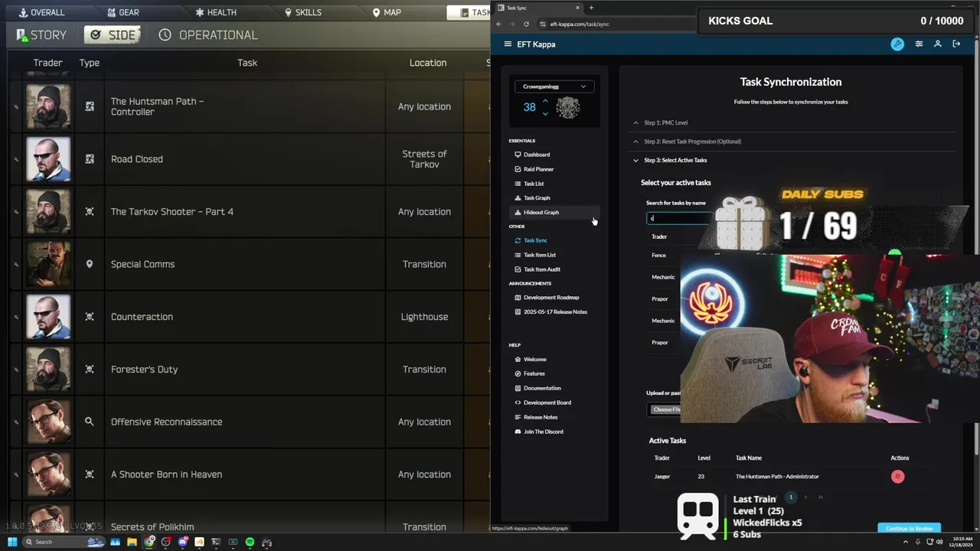Open the user account icon

coord(938,44)
